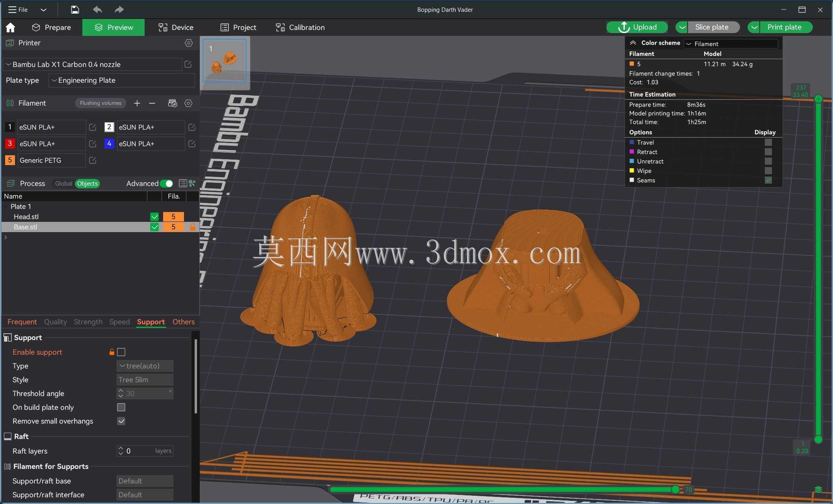Viewport: 833px width, 504px height.
Task: Select Head.stl in object list
Action: pyautogui.click(x=26, y=217)
